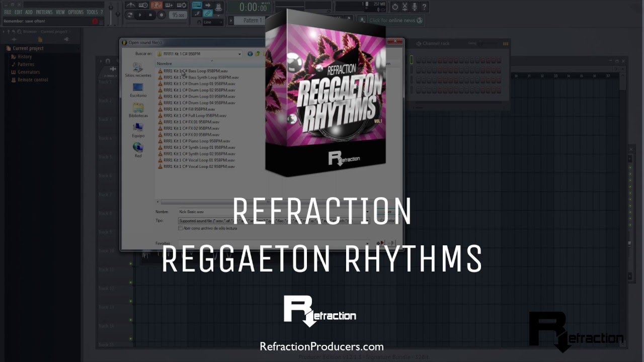
Task: Open the VIEW menu
Action: (x=60, y=12)
